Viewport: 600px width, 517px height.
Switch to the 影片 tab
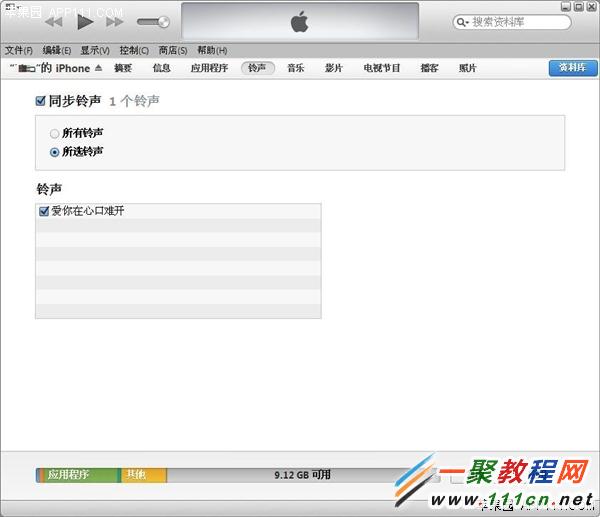click(333, 68)
